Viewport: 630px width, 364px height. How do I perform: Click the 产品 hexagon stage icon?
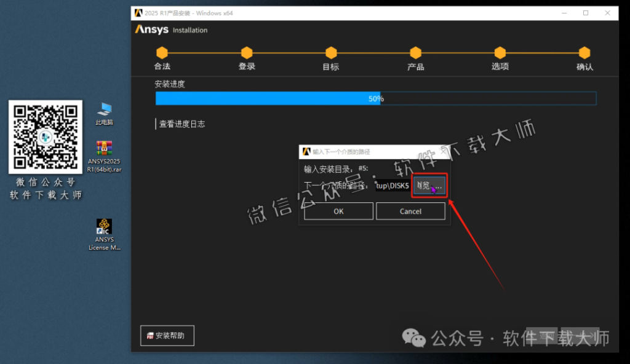point(415,53)
